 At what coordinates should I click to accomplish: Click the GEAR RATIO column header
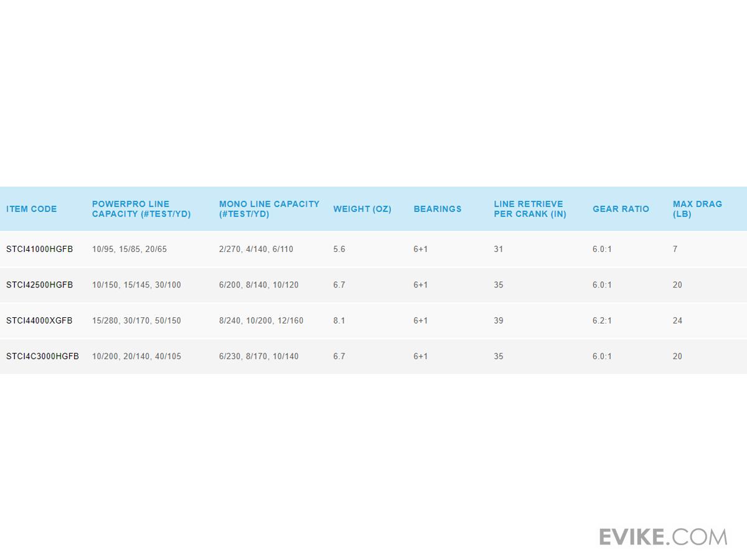621,209
